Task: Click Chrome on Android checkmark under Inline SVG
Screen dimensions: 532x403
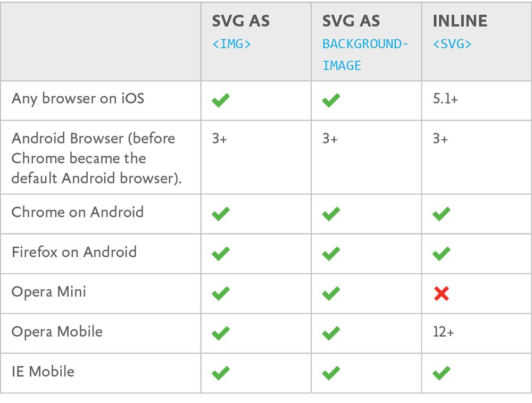Action: pyautogui.click(x=441, y=214)
